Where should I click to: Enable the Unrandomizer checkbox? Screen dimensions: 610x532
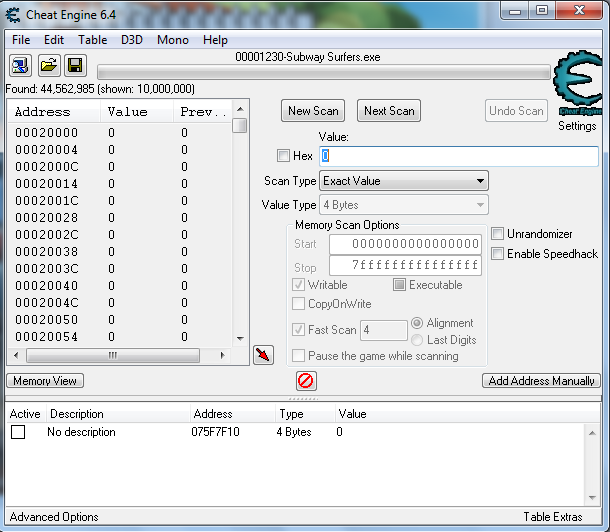(497, 234)
